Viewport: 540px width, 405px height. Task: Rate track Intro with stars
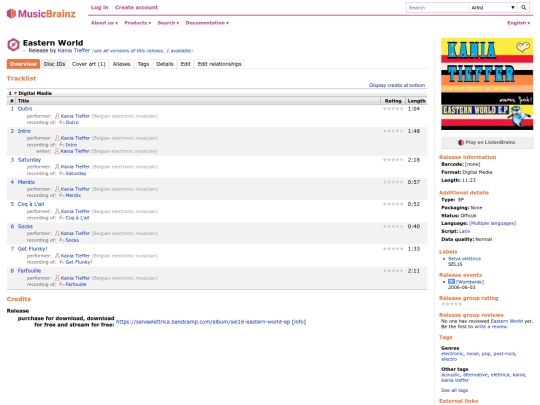click(393, 131)
